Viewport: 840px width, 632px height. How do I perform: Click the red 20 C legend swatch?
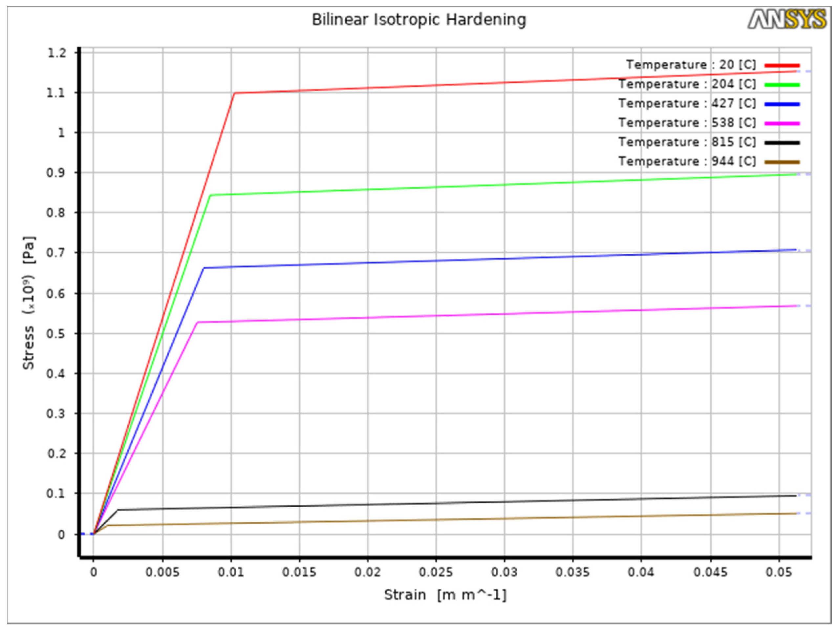click(x=782, y=65)
